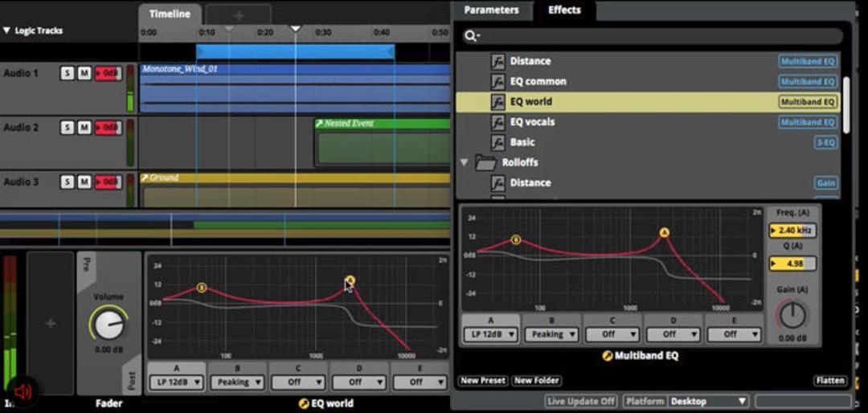The width and height of the screenshot is (868, 413).
Task: Open band C Off dropdown in Effects panel
Action: (x=612, y=334)
